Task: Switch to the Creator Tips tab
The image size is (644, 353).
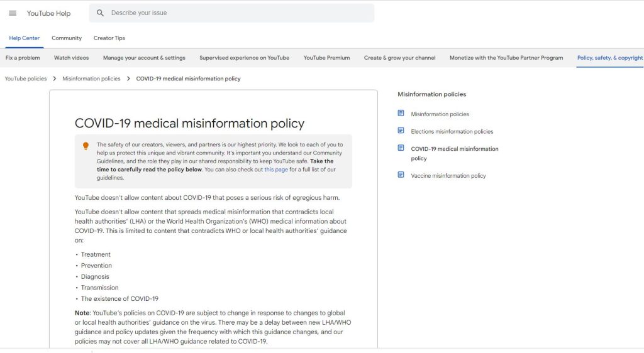Action: tap(109, 38)
